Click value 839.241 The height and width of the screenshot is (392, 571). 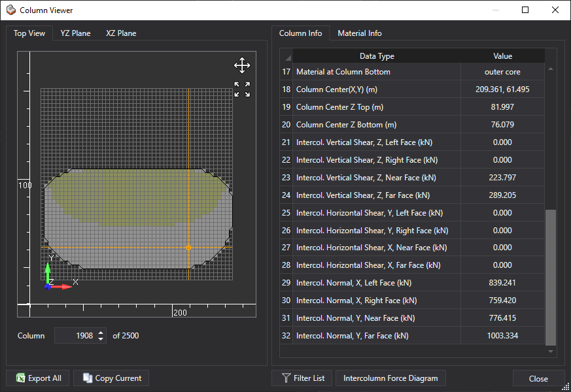pyautogui.click(x=502, y=282)
